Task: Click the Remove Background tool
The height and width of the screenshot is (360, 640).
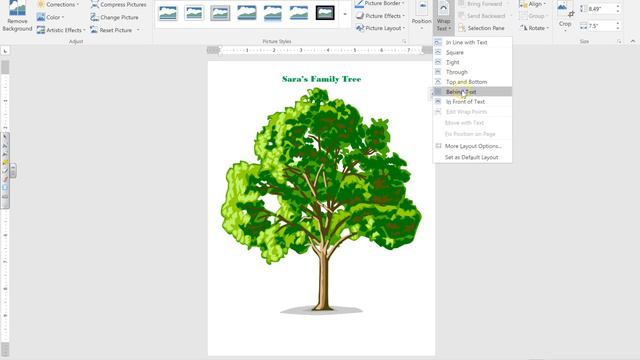Action: click(17, 16)
